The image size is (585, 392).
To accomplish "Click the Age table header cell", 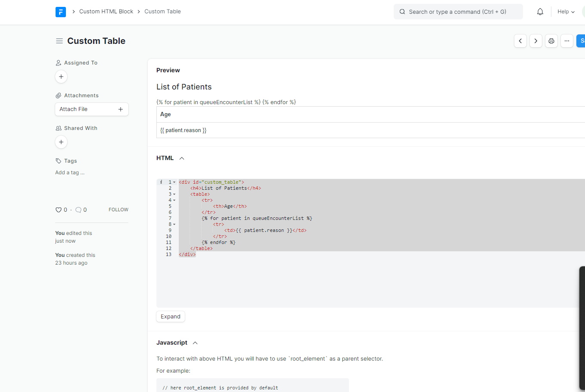I will 370,114.
